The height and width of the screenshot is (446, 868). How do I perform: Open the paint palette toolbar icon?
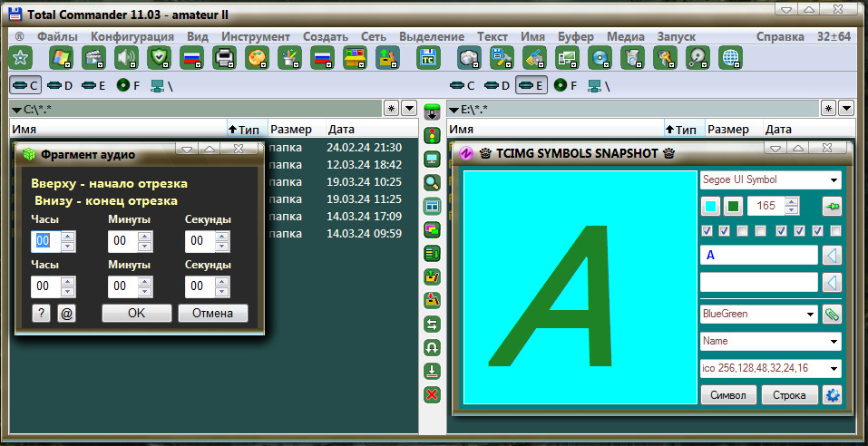257,58
